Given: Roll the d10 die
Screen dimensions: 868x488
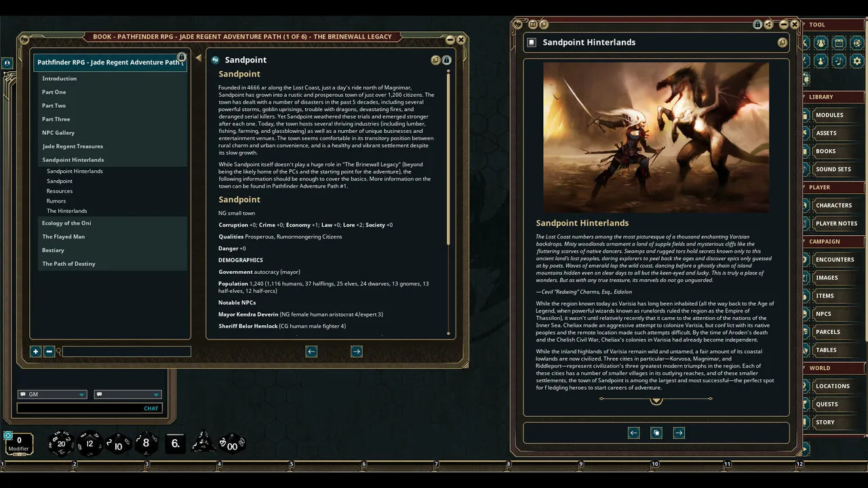Looking at the screenshot, I should click(x=118, y=444).
